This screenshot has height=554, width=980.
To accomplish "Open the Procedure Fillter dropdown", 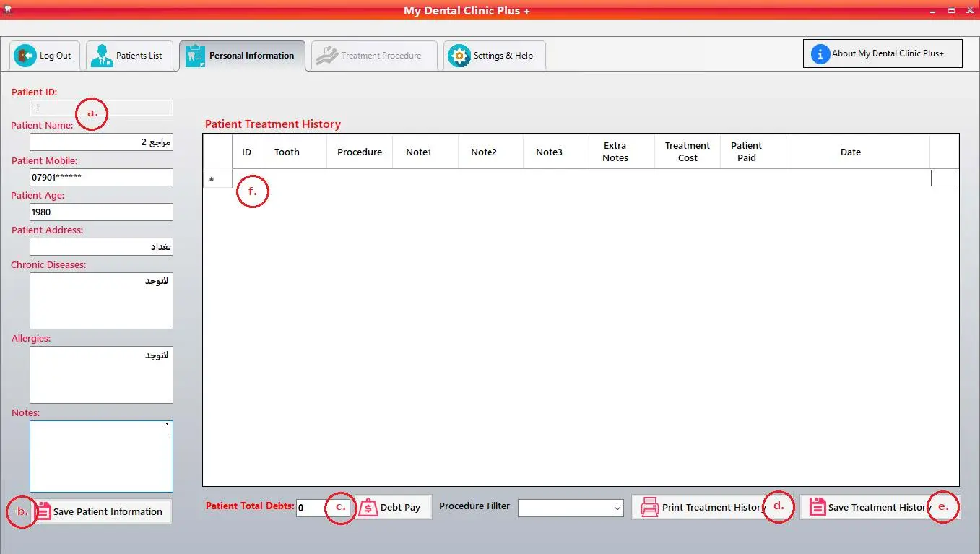I will pos(571,508).
